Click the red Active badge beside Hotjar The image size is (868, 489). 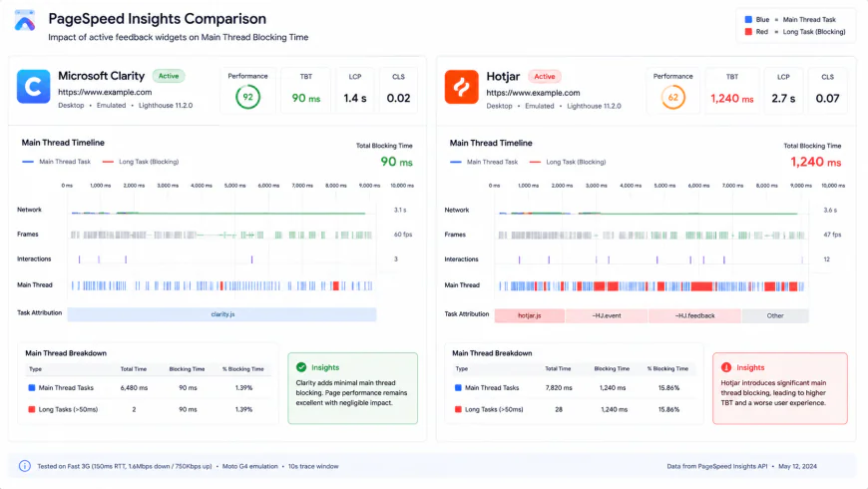[x=544, y=77]
